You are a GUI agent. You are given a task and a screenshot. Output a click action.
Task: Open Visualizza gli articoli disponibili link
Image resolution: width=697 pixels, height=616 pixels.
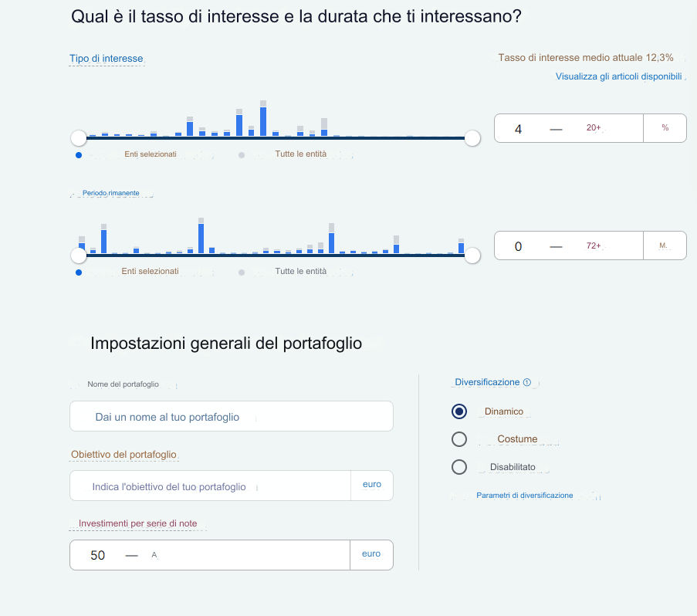[x=618, y=76]
